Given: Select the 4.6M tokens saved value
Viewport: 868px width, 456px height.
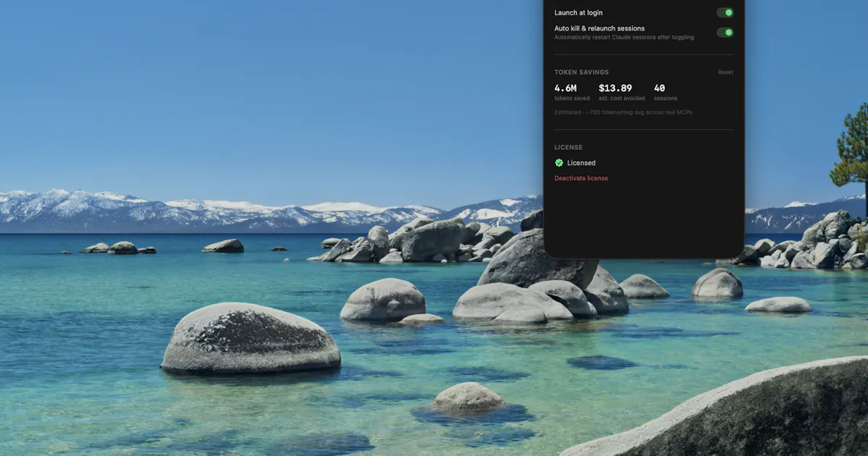Looking at the screenshot, I should 566,88.
